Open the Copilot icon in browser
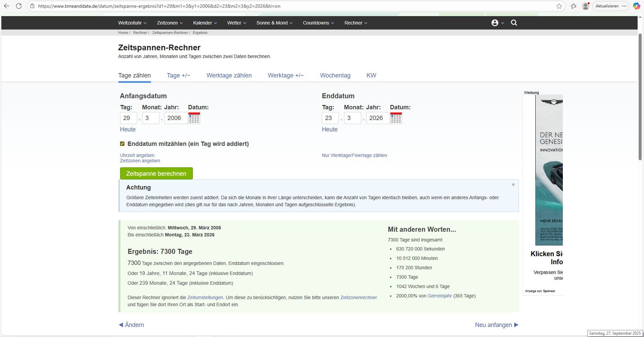Screen dimensions: 644x337 pyautogui.click(x=636, y=6)
